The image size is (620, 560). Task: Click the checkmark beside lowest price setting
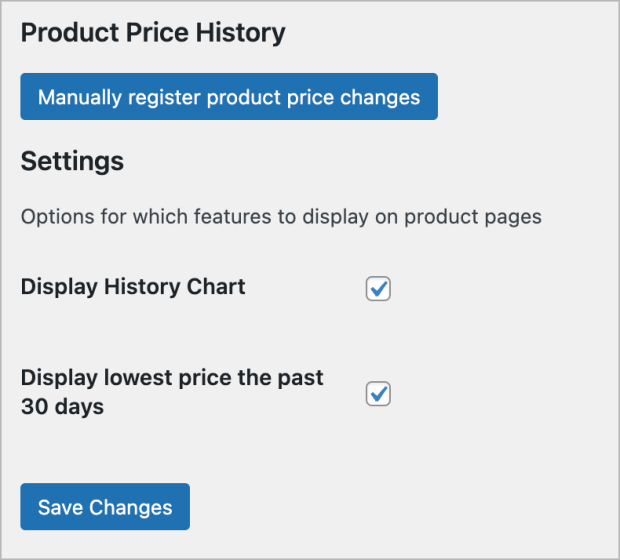378,394
